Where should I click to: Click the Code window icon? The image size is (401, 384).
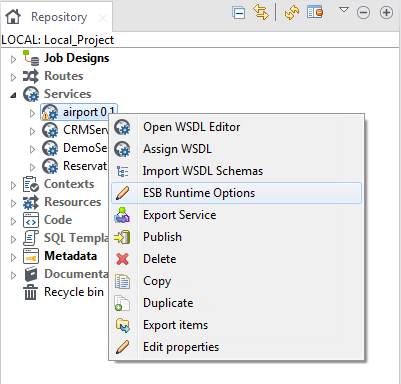31,220
